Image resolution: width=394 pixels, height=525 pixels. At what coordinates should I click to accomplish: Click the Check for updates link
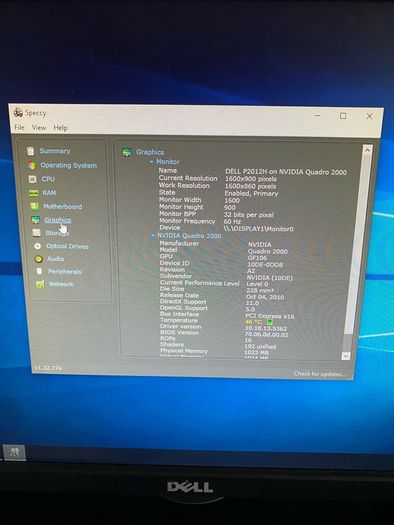coord(319,374)
